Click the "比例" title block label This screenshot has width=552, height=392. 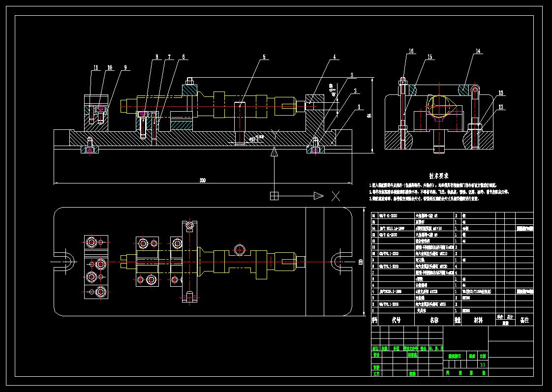[483, 356]
